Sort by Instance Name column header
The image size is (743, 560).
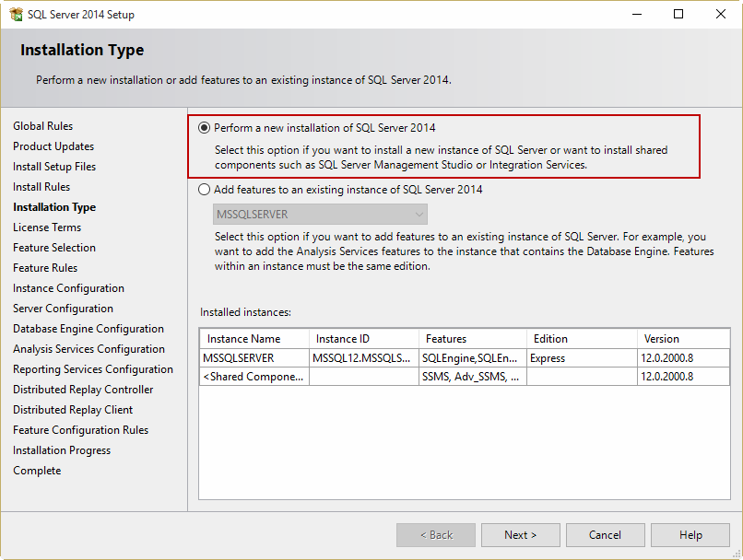pyautogui.click(x=254, y=339)
